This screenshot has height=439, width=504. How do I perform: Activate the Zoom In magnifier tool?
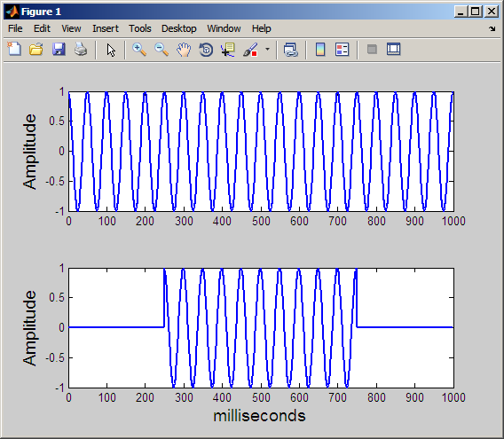[x=139, y=50]
